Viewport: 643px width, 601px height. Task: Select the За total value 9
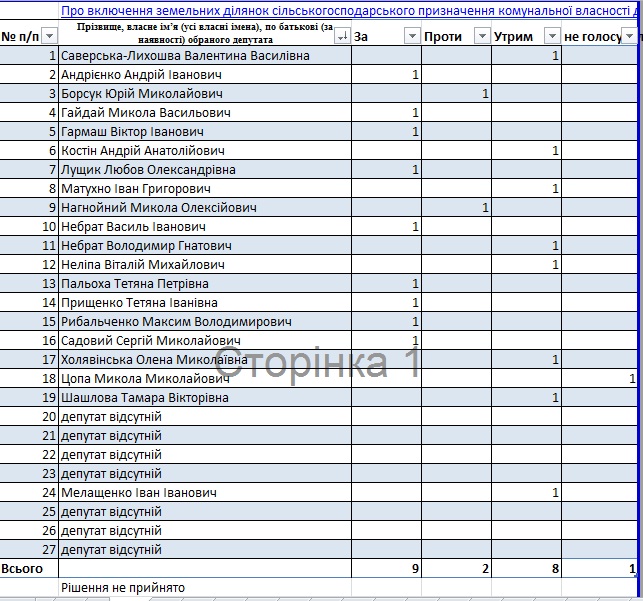point(387,569)
